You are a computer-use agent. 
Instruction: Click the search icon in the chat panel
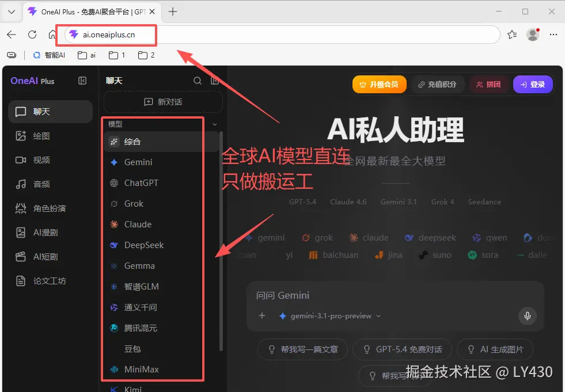(x=197, y=81)
